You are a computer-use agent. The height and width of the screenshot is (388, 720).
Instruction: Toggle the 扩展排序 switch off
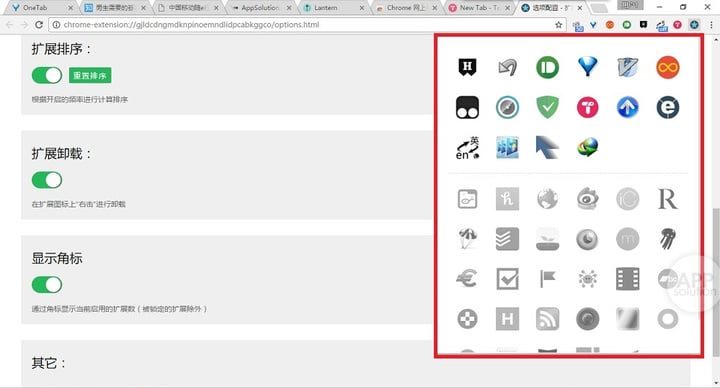click(x=47, y=75)
